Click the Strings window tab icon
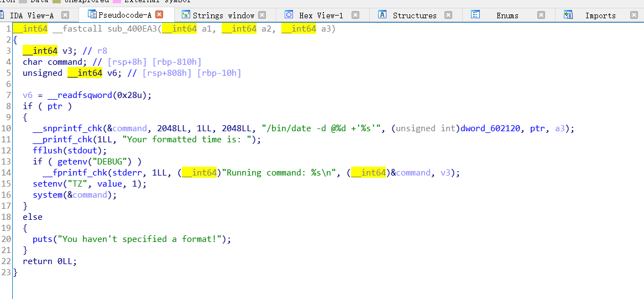The image size is (644, 299). [x=186, y=15]
